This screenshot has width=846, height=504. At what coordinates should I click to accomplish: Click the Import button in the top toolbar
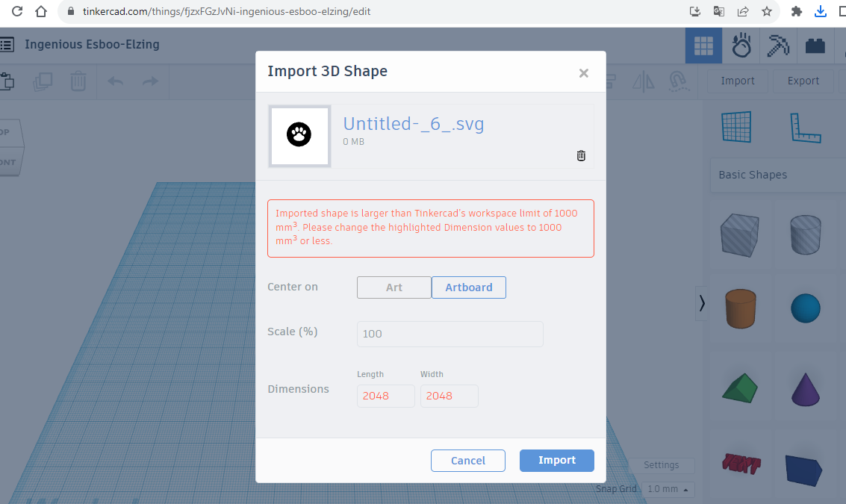coord(738,81)
